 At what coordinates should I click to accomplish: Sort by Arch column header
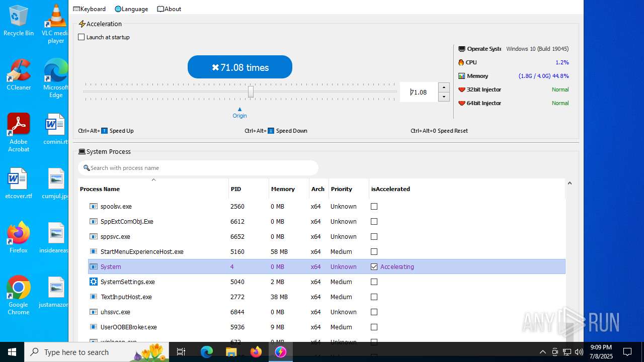tap(319, 189)
